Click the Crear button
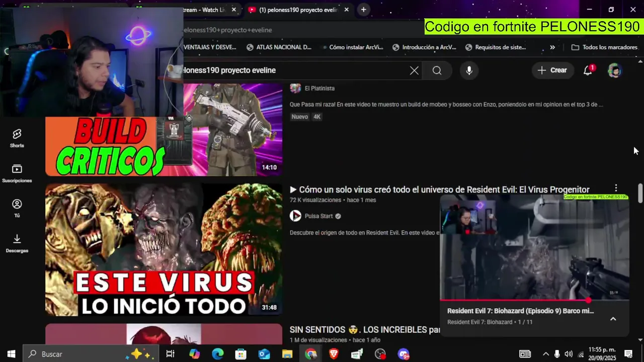 point(552,70)
